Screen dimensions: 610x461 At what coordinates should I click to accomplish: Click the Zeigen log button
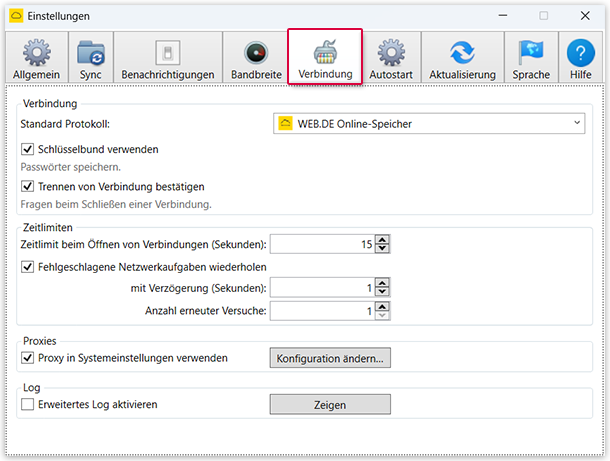[x=330, y=405]
